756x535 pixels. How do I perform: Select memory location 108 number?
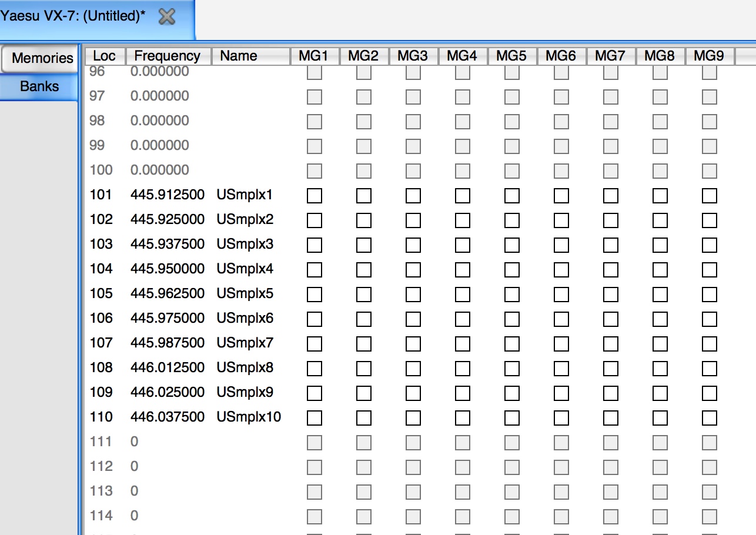101,367
